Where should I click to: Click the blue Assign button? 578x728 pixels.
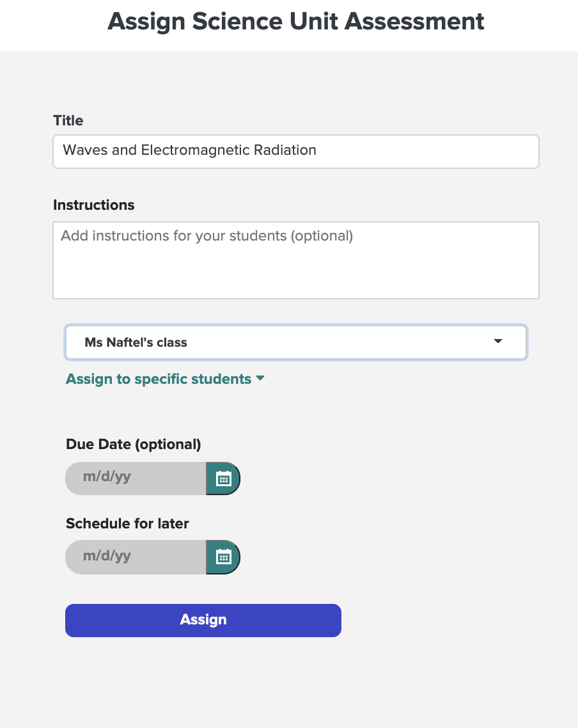pos(203,621)
